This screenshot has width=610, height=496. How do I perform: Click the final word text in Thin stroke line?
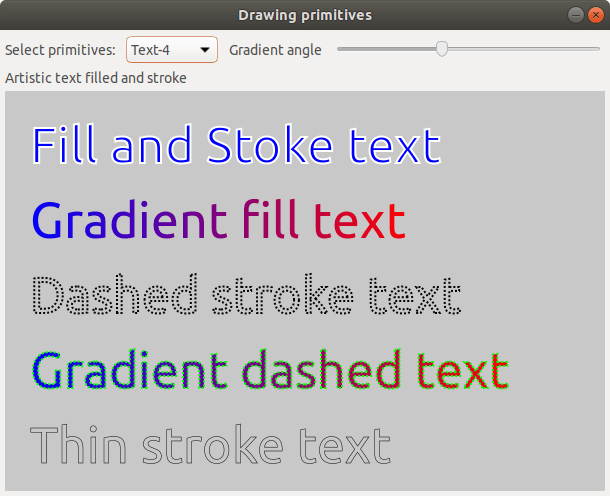click(346, 445)
